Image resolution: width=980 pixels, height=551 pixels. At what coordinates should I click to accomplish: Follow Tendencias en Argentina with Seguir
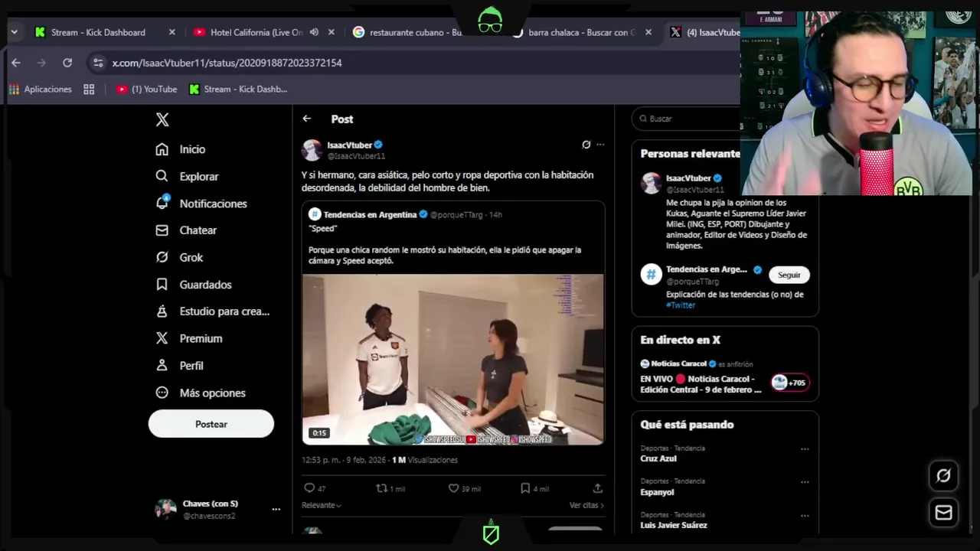coord(789,275)
